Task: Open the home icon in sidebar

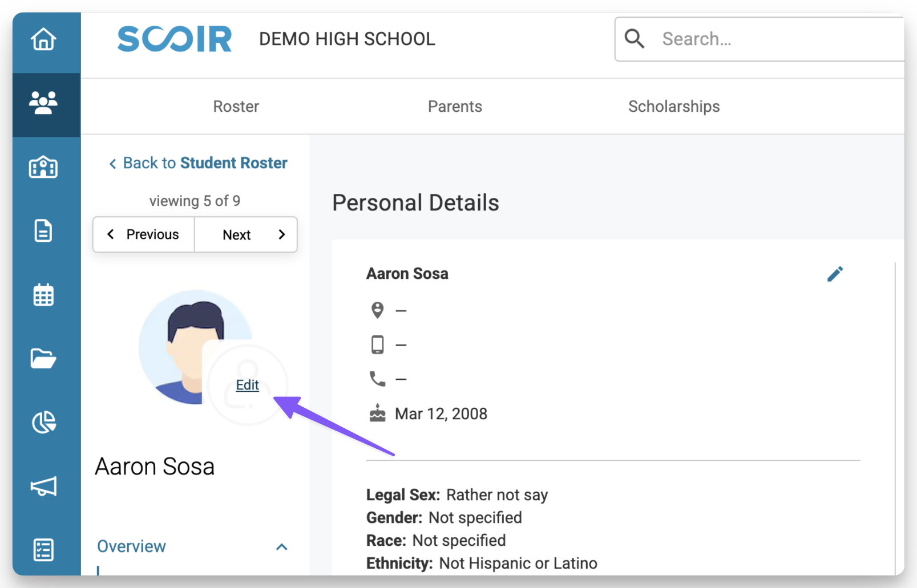Action: 43,39
